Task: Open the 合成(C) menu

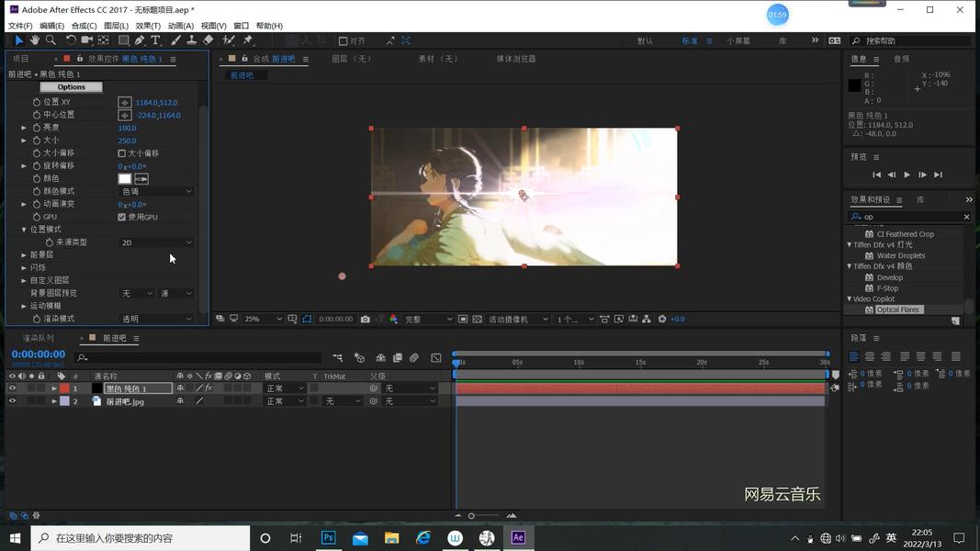Action: (x=84, y=26)
